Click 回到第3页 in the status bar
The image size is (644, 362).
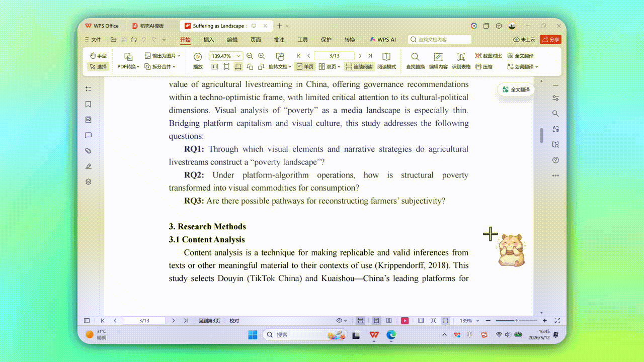point(209,321)
